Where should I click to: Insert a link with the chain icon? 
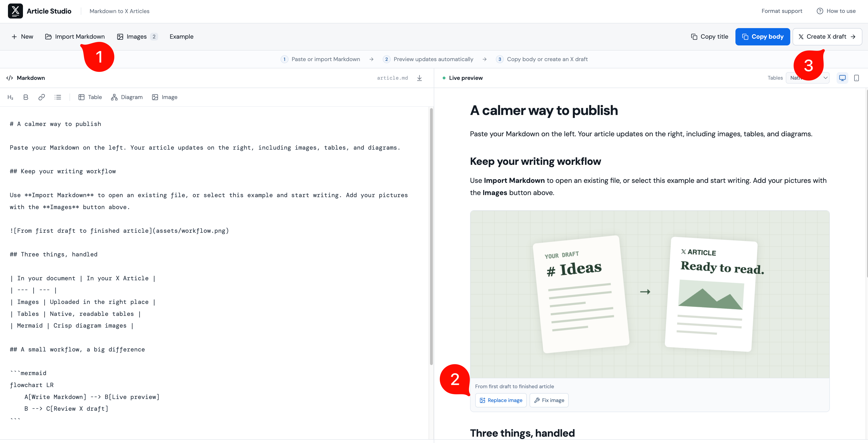click(x=41, y=97)
